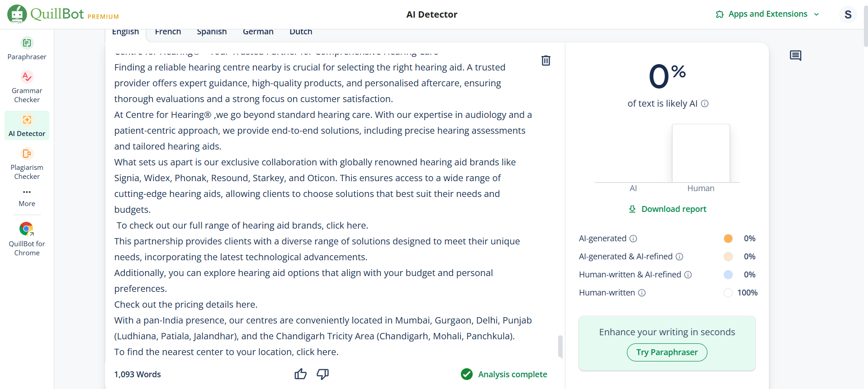Click the Download report link

click(x=667, y=209)
